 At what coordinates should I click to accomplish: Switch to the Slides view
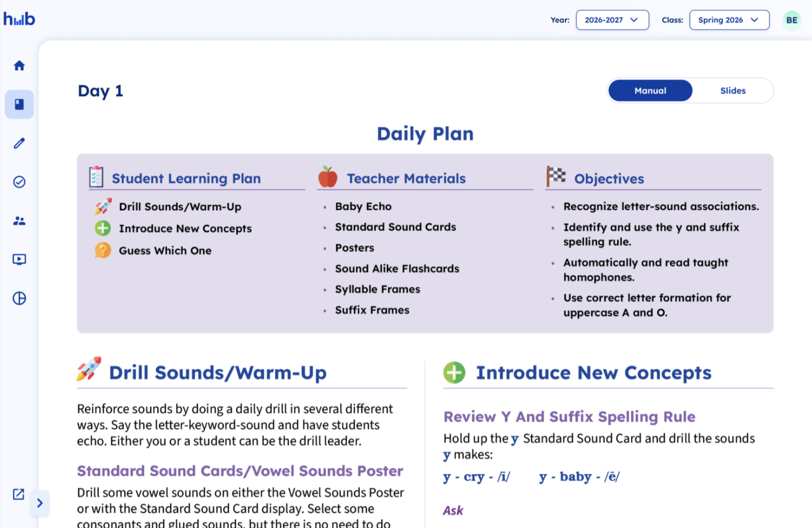(x=733, y=90)
